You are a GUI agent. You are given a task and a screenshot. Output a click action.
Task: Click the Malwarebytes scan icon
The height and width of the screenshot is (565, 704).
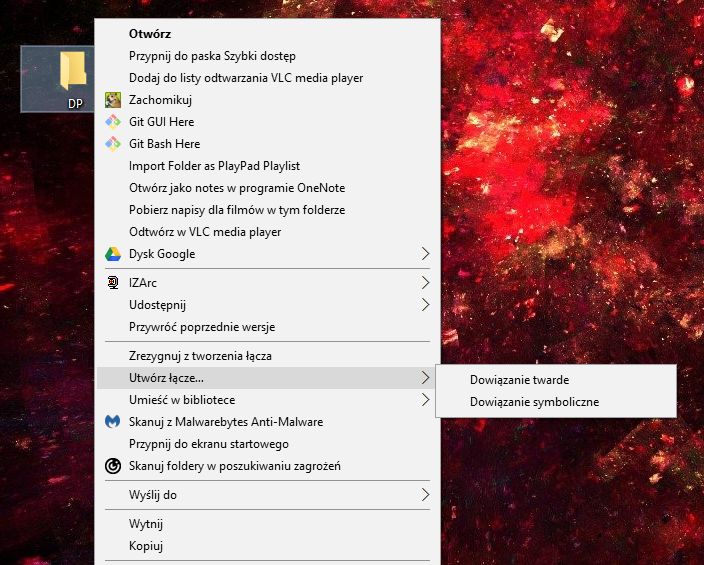click(x=113, y=422)
